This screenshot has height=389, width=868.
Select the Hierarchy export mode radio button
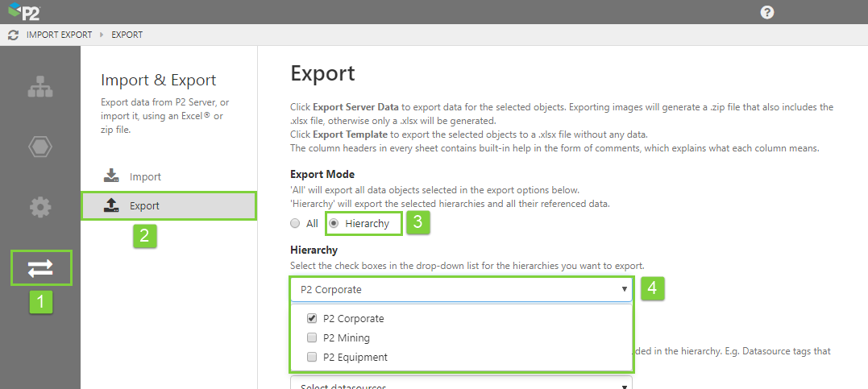click(334, 223)
